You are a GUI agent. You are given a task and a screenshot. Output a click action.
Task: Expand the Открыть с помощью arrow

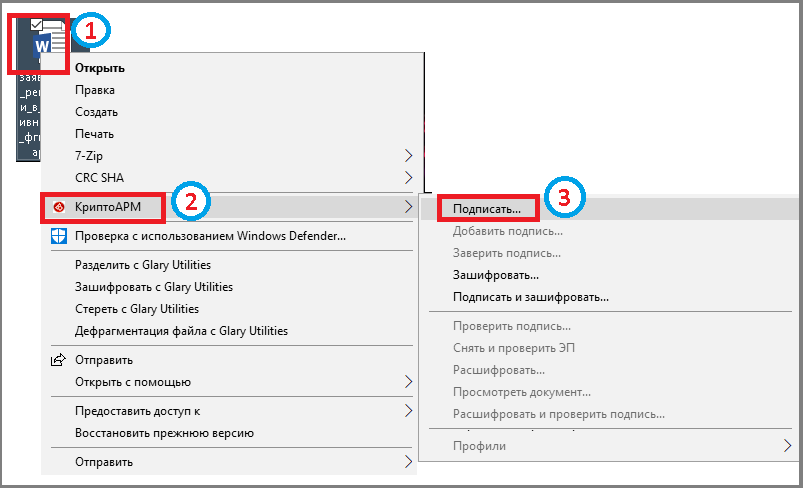pyautogui.click(x=408, y=381)
